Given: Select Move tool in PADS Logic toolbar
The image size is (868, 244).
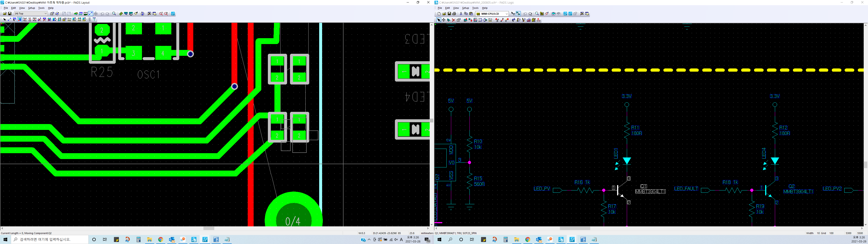Looking at the screenshot, I should pos(444,20).
